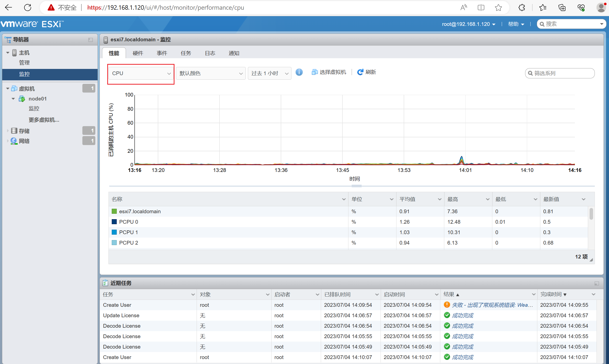Open 平均值 column header dropdown

(x=440, y=199)
